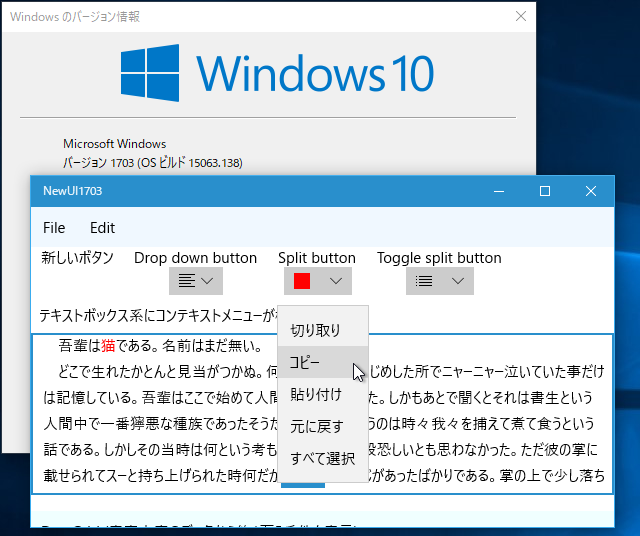Click the NewUI1703 title bar text

pyautogui.click(x=73, y=191)
